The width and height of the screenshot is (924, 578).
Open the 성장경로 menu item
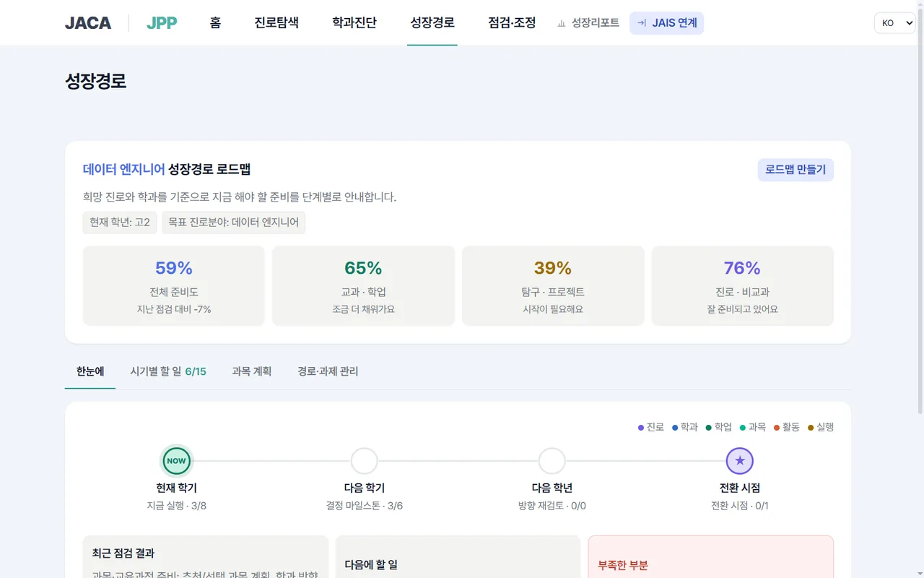[432, 23]
